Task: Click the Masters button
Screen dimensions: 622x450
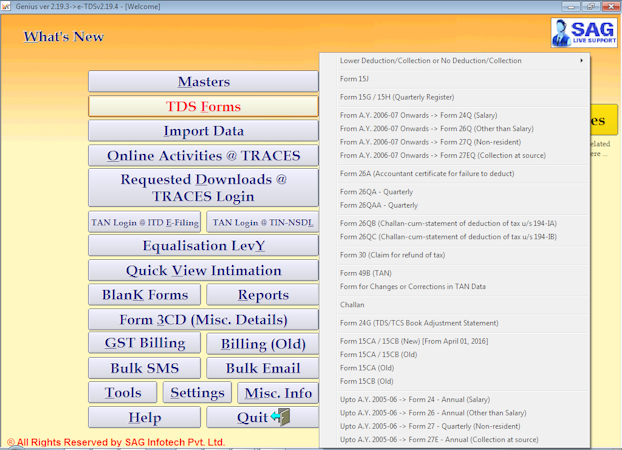Action: (203, 81)
